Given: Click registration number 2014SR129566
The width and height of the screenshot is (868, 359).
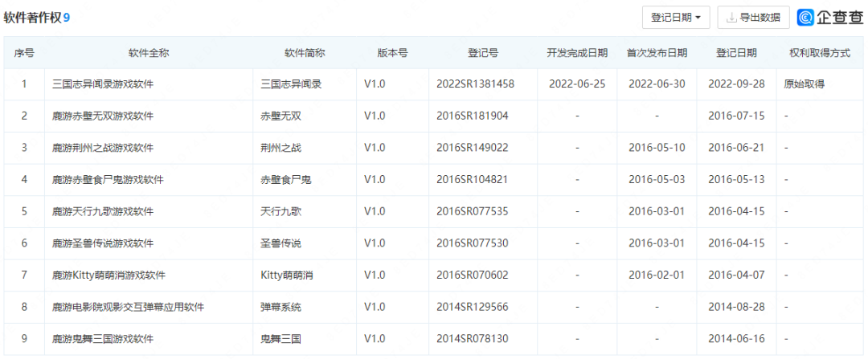Looking at the screenshot, I should [x=473, y=307].
